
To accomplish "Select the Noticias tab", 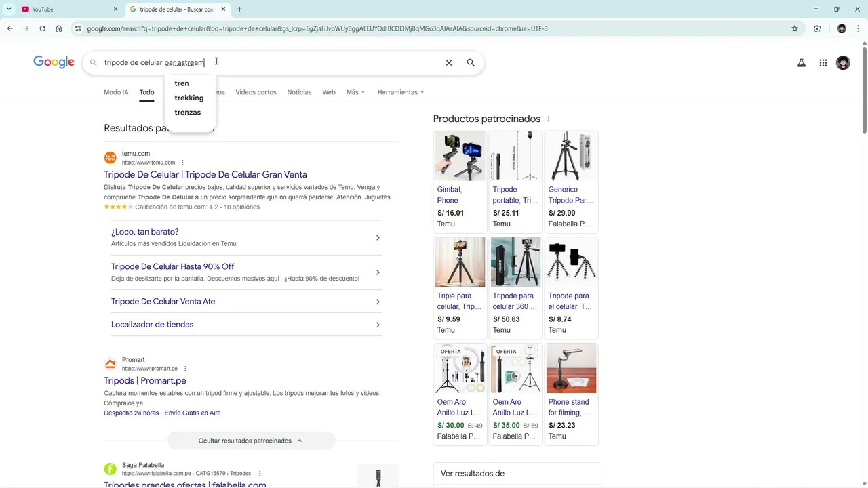I will click(x=299, y=92).
